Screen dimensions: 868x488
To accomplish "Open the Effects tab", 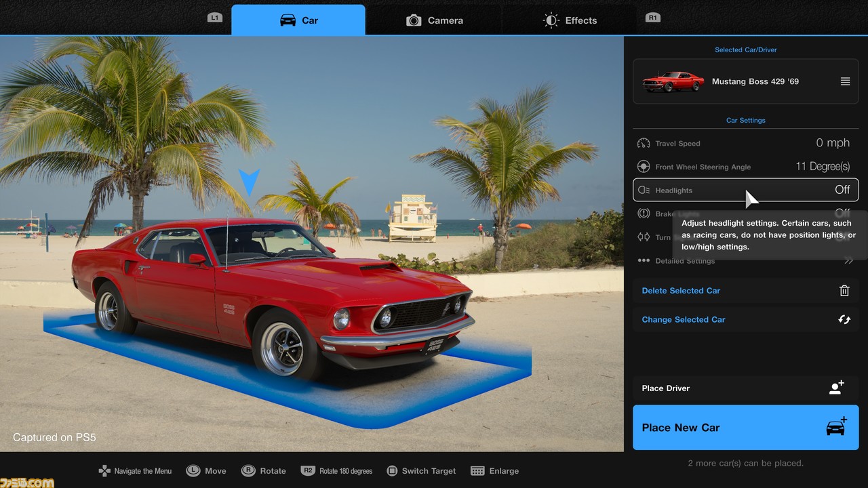I will click(570, 20).
